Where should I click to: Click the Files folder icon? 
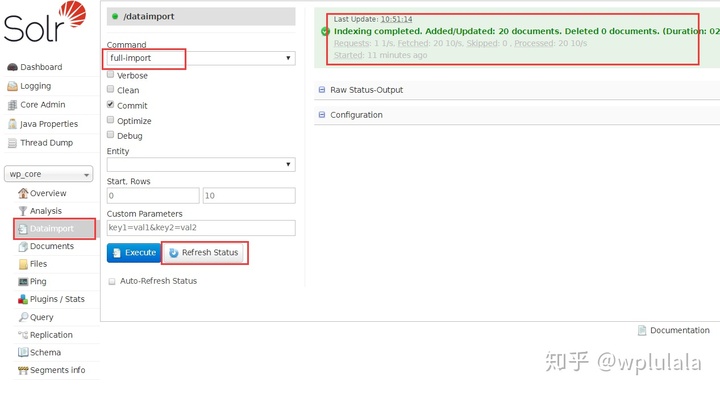pos(23,264)
